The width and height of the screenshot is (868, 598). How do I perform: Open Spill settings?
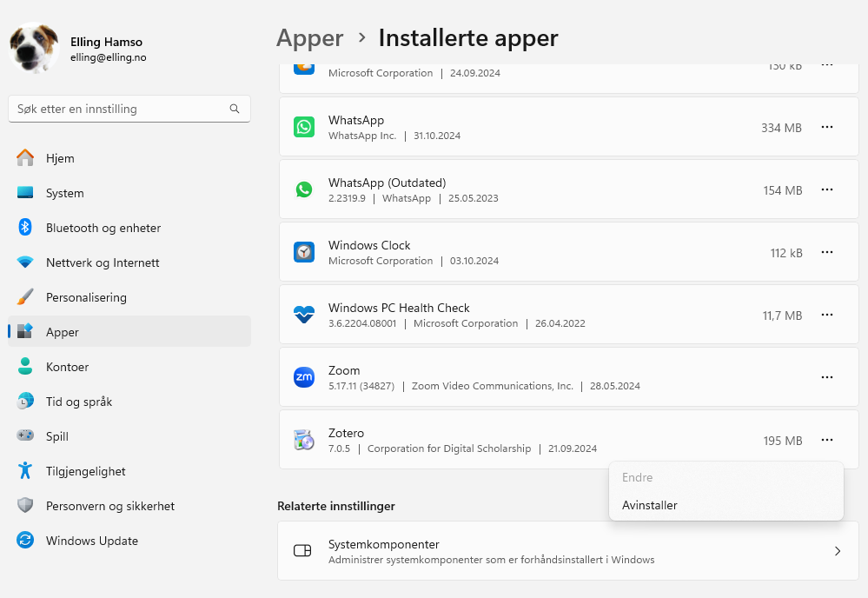(129, 436)
